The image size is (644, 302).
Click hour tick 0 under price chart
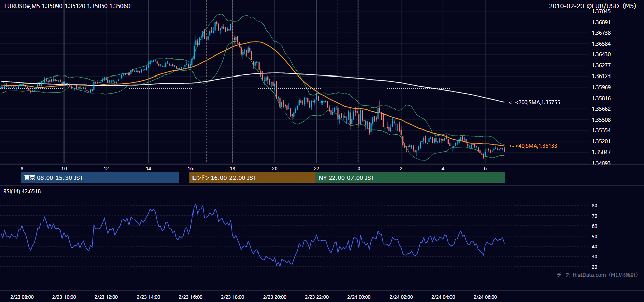[358, 168]
